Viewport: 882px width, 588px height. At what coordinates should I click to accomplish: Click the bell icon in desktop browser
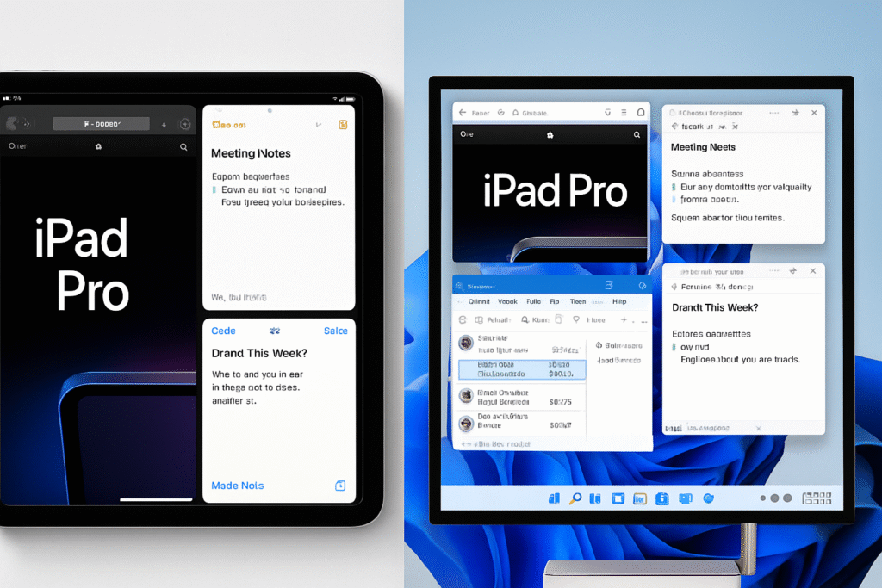pyautogui.click(x=641, y=113)
